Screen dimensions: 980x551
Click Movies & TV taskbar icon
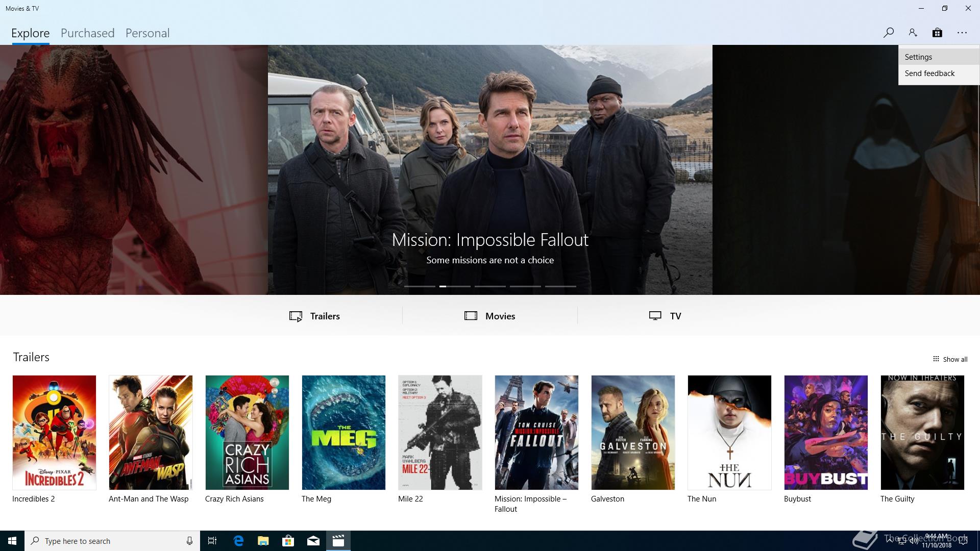click(x=338, y=541)
